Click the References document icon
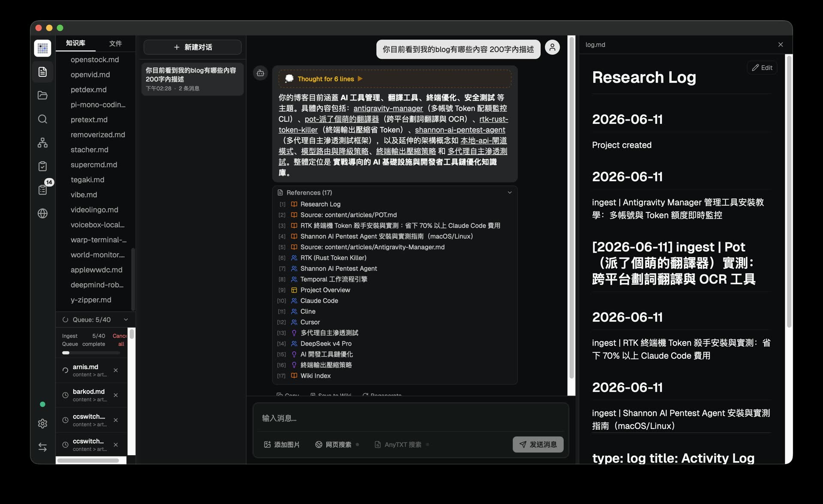The image size is (823, 504). [x=280, y=192]
